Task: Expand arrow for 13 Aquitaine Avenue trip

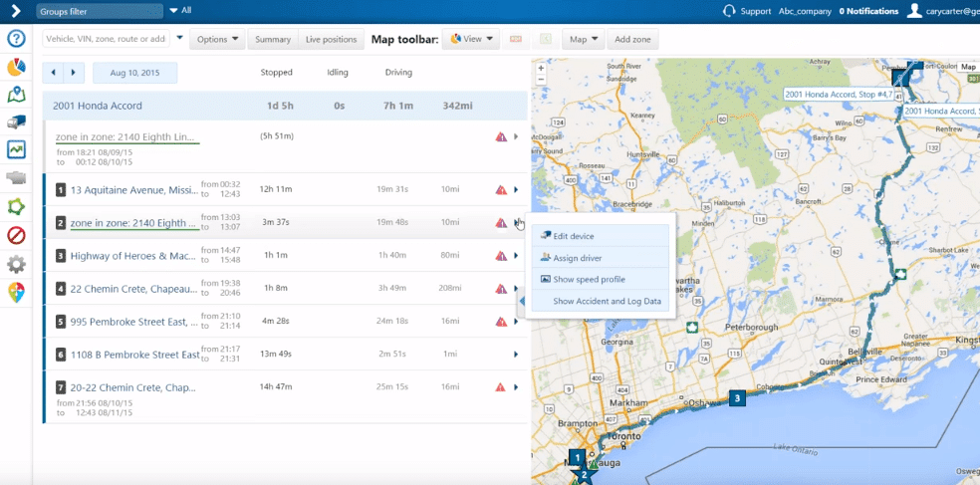Action: [516, 190]
